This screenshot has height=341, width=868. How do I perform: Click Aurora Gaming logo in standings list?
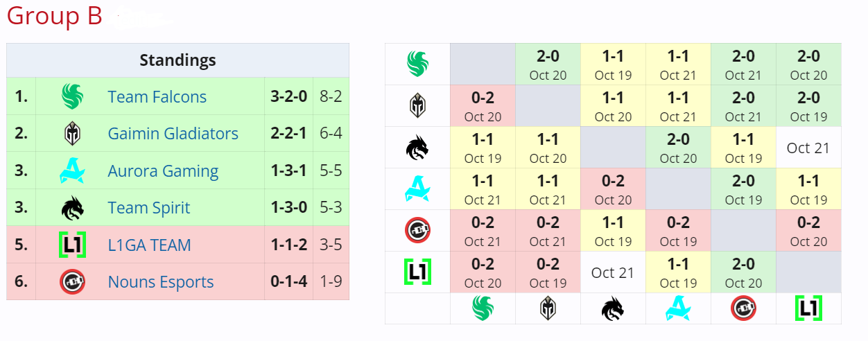point(72,171)
